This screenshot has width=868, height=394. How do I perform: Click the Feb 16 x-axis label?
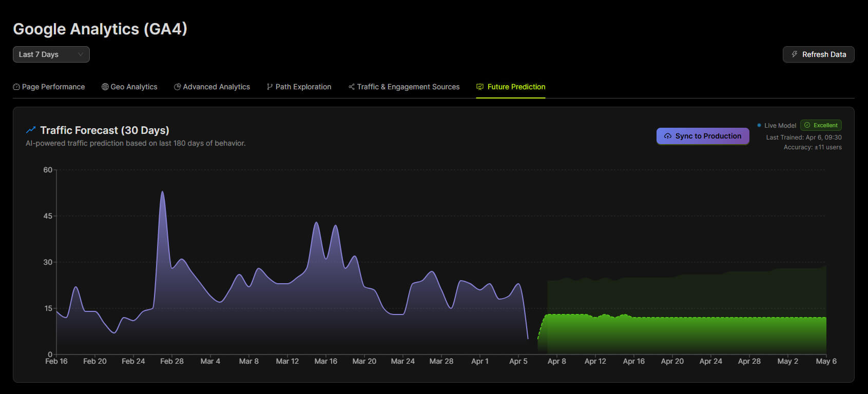pyautogui.click(x=56, y=361)
